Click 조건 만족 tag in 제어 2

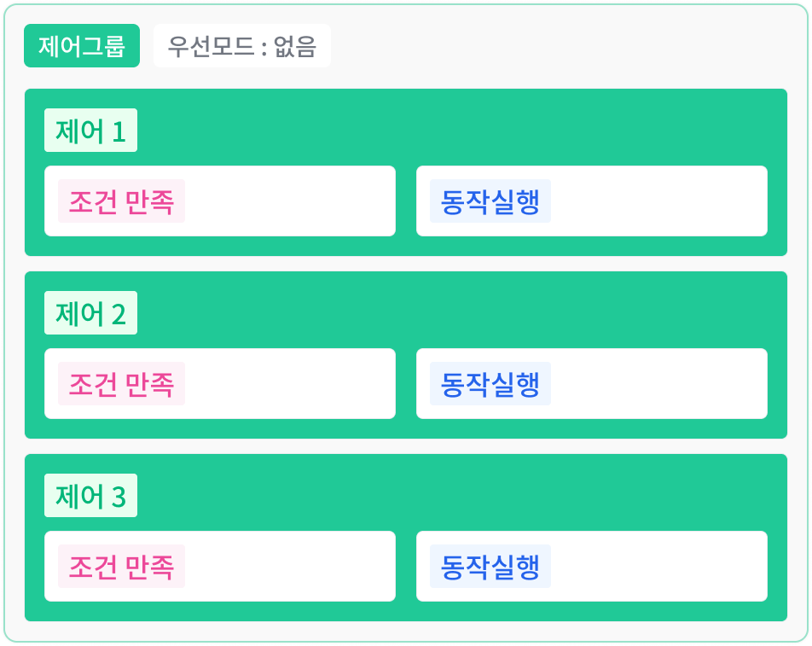pos(121,384)
